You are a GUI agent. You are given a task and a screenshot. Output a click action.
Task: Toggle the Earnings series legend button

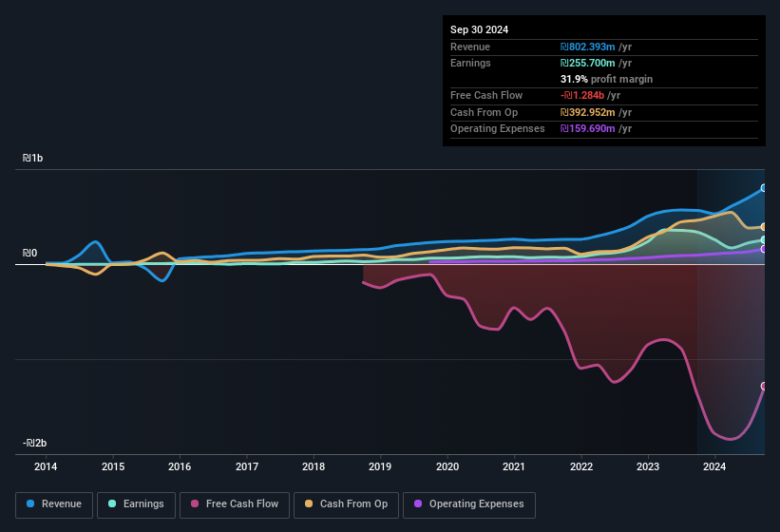(x=136, y=504)
